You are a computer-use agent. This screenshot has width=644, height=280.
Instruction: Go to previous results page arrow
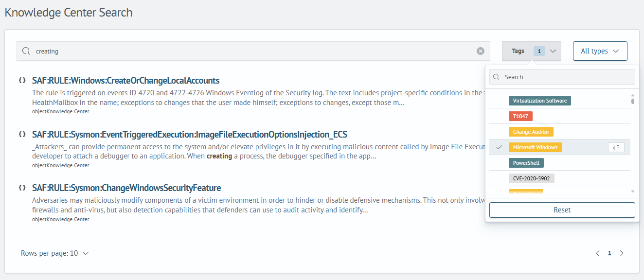[598, 253]
